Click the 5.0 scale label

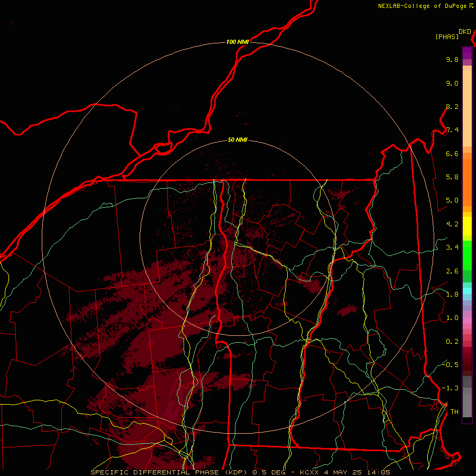point(452,200)
